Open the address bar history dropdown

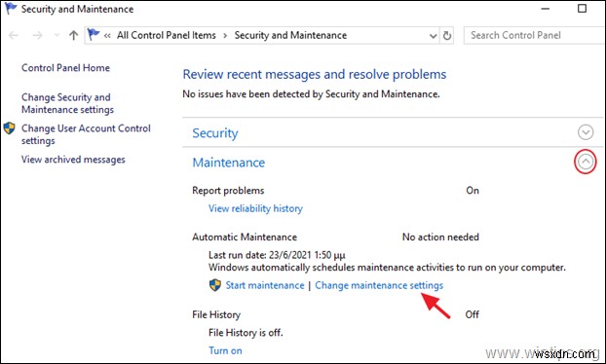[433, 36]
